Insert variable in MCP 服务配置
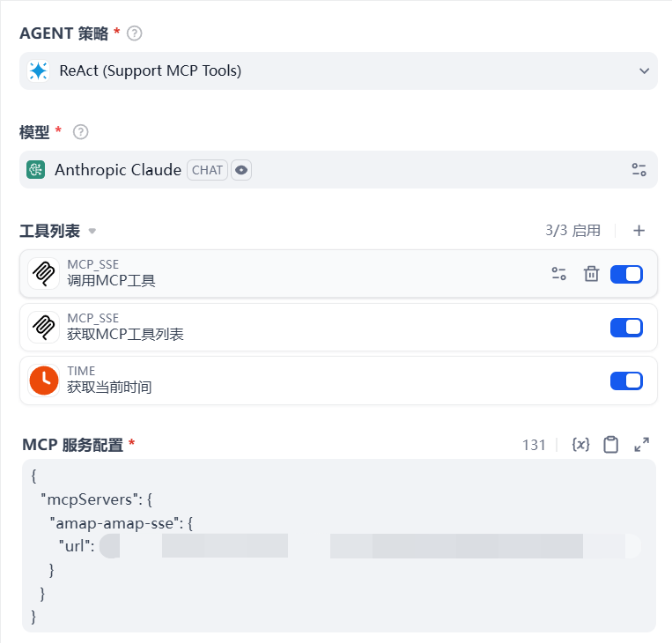Image resolution: width=672 pixels, height=643 pixels. [x=580, y=445]
